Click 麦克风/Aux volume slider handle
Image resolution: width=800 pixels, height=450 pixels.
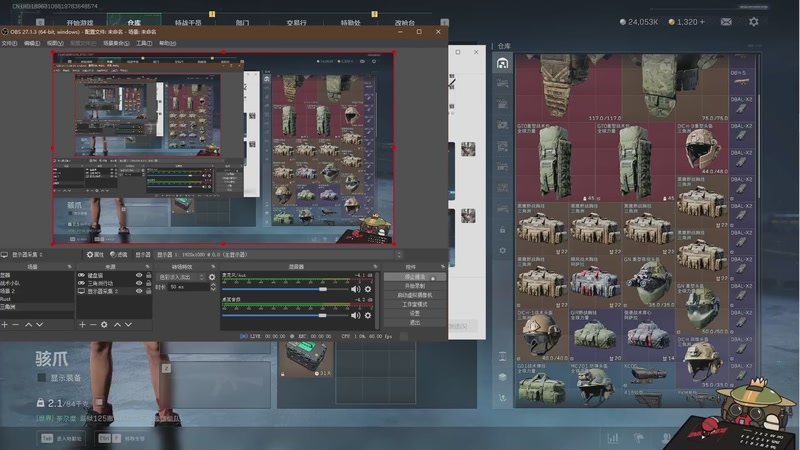tap(322, 289)
